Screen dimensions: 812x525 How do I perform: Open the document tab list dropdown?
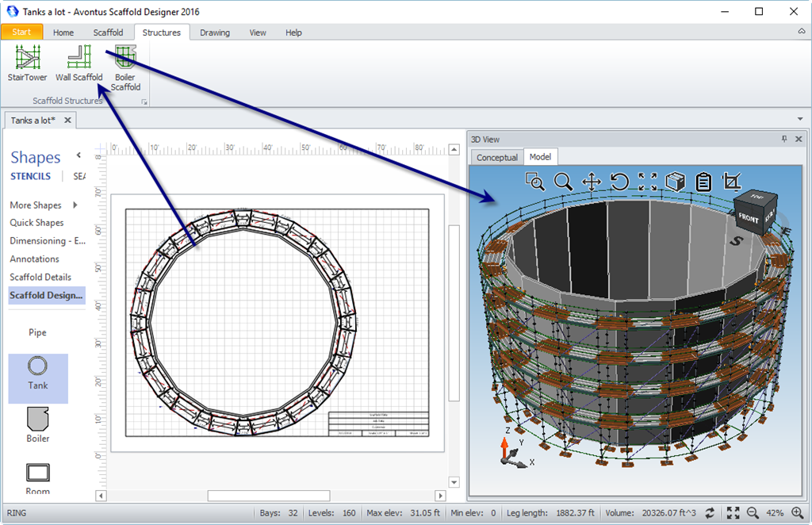tap(800, 119)
